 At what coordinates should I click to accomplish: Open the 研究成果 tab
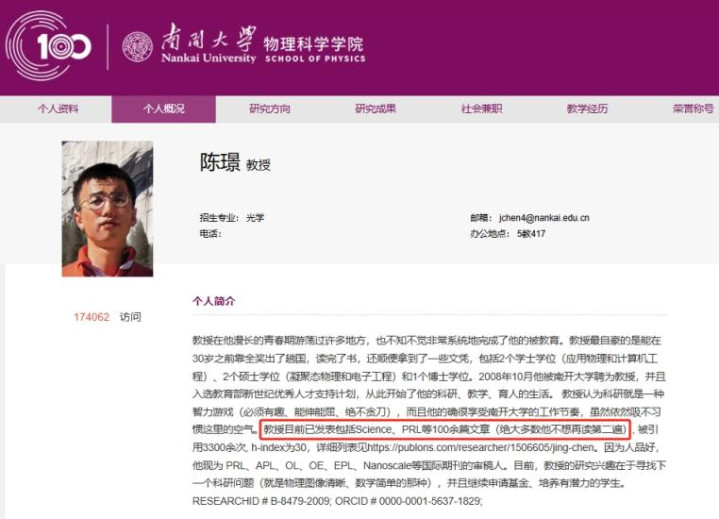[376, 109]
